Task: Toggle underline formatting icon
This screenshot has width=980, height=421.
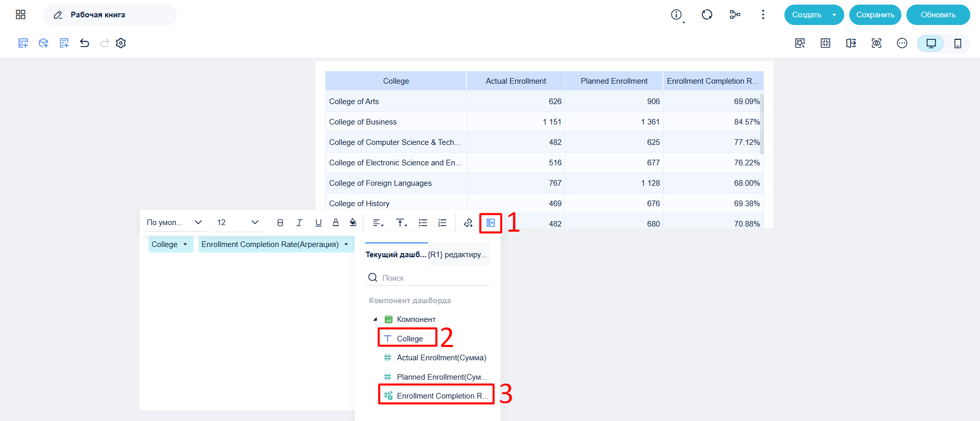Action: (x=318, y=222)
